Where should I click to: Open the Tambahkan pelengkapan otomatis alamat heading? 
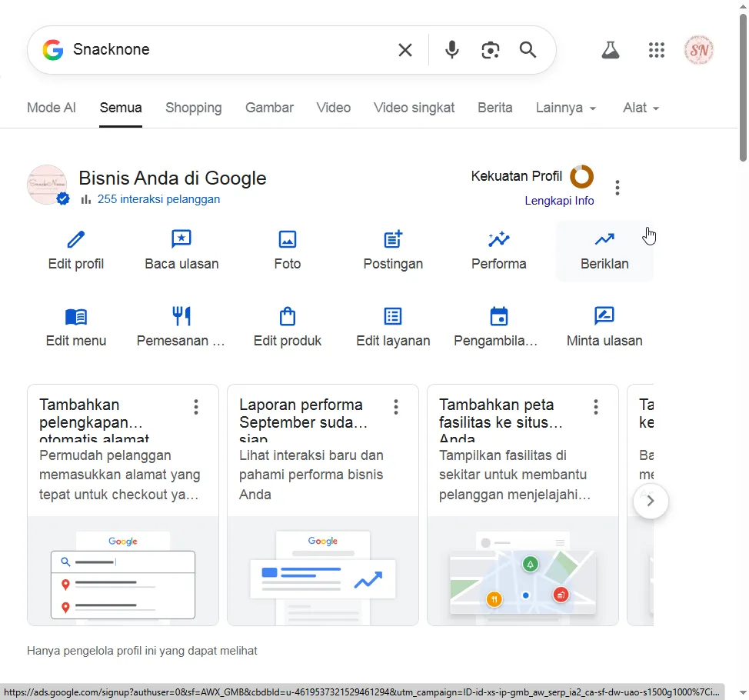[x=94, y=419]
